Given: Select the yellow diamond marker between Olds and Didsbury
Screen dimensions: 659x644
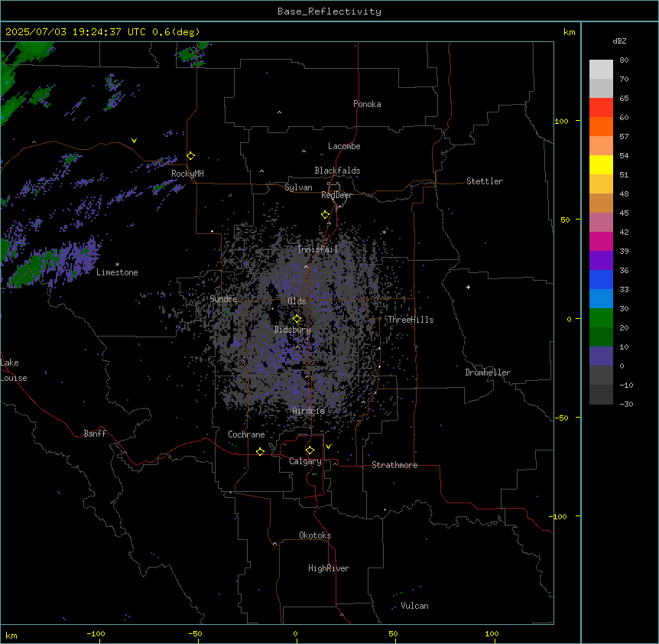Looking at the screenshot, I should point(297,319).
